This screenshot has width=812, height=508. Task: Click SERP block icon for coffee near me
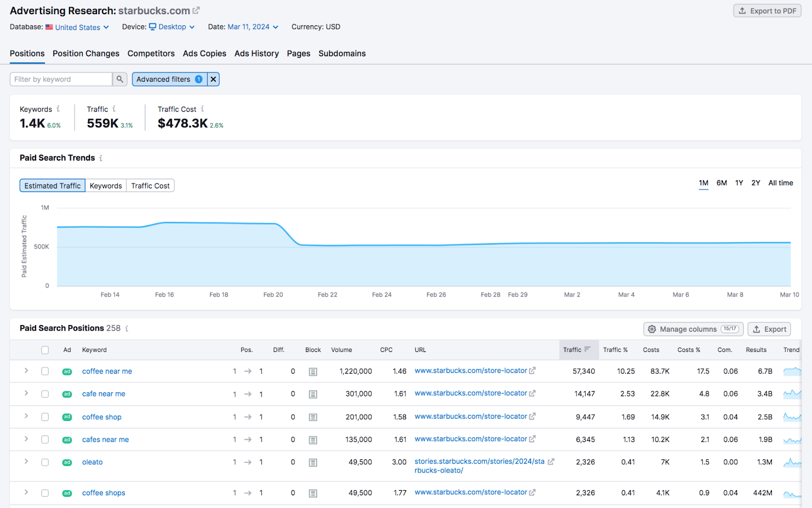click(x=313, y=372)
